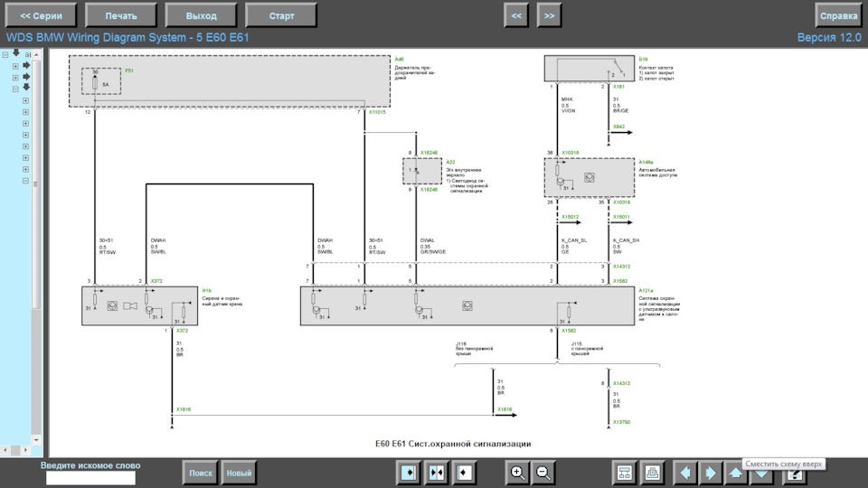Go to next page with '>>' button
Image resolution: width=868 pixels, height=488 pixels.
549,15
